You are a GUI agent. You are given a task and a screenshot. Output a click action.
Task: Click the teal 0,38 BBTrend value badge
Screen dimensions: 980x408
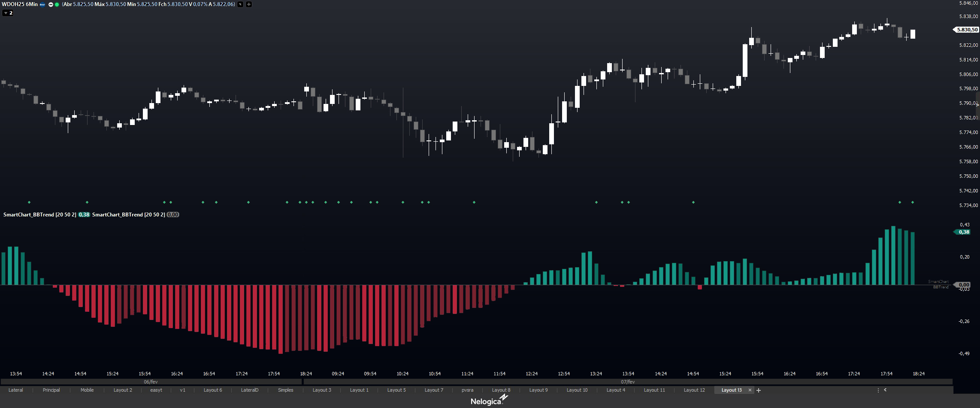(965, 232)
